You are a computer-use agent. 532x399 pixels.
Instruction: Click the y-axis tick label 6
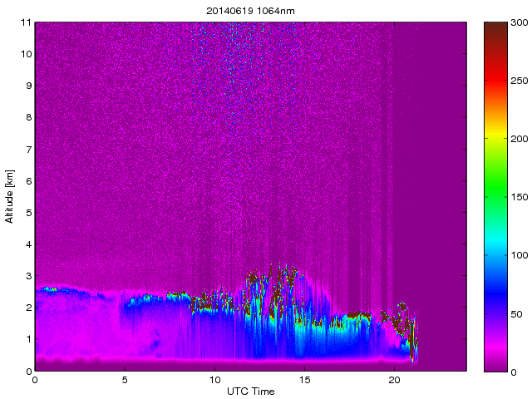[x=29, y=181]
